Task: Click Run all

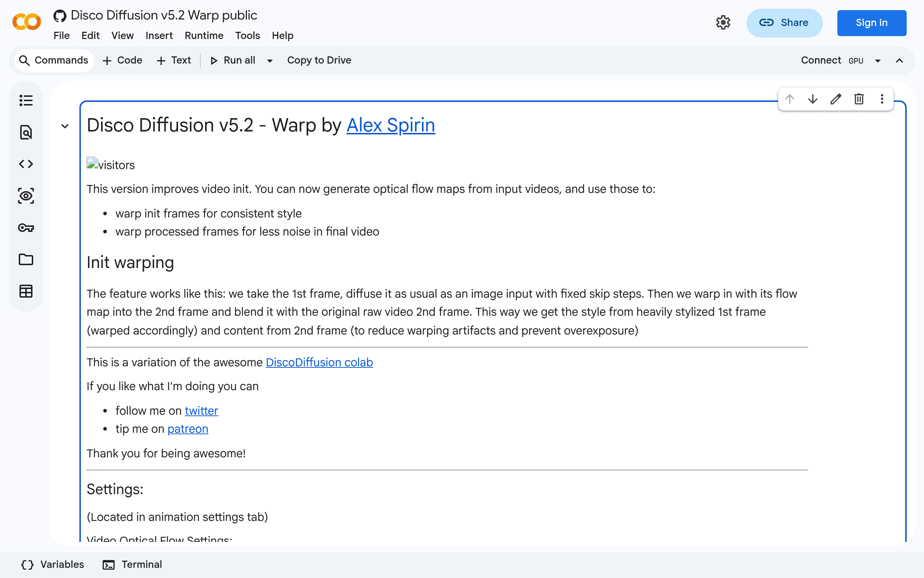Action: coord(232,60)
